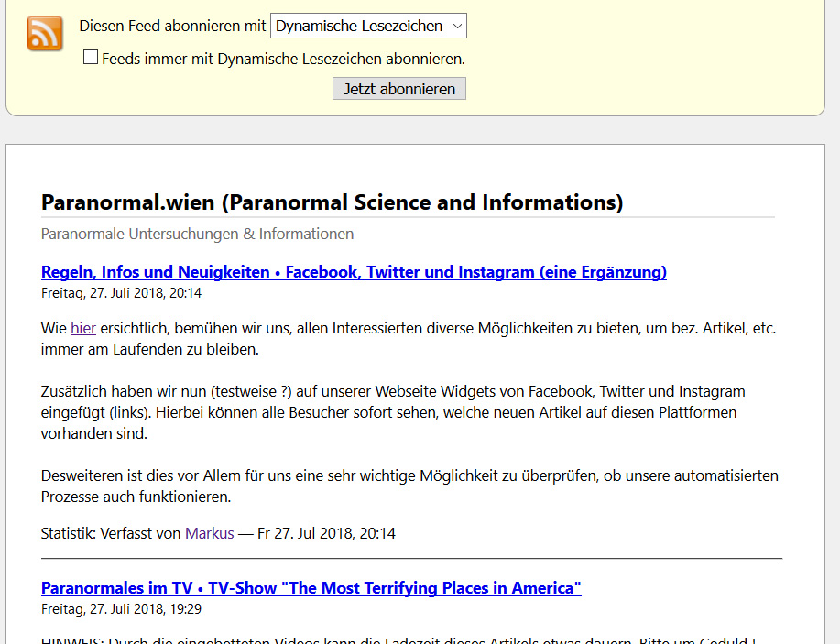Enable the always-subscribe feeds checkbox
Screen dimensions: 840x644
(x=91, y=58)
